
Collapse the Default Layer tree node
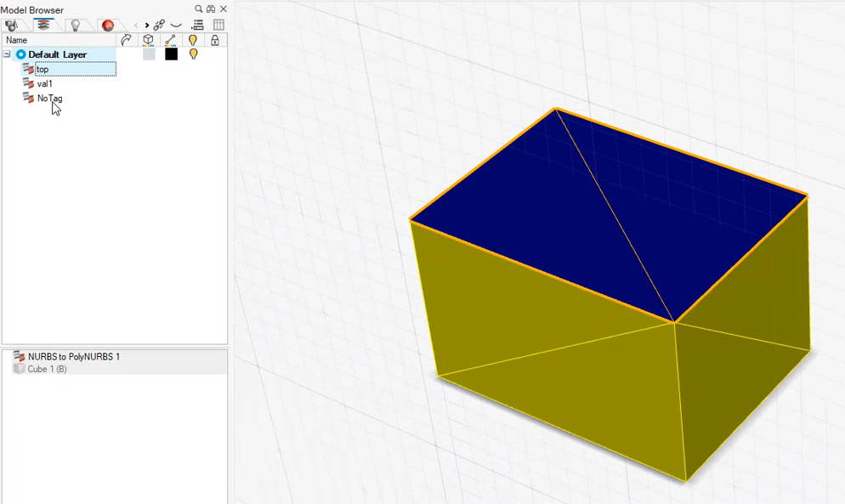(7, 54)
